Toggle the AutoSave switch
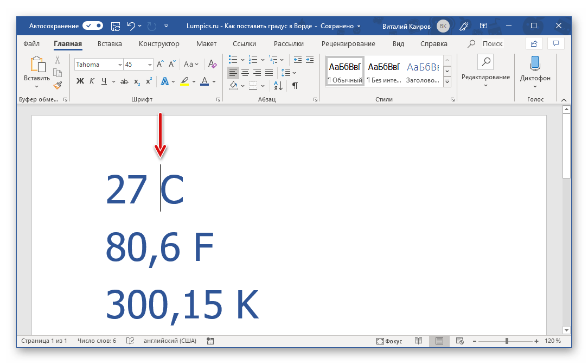This screenshot has width=588, height=364. coord(93,26)
